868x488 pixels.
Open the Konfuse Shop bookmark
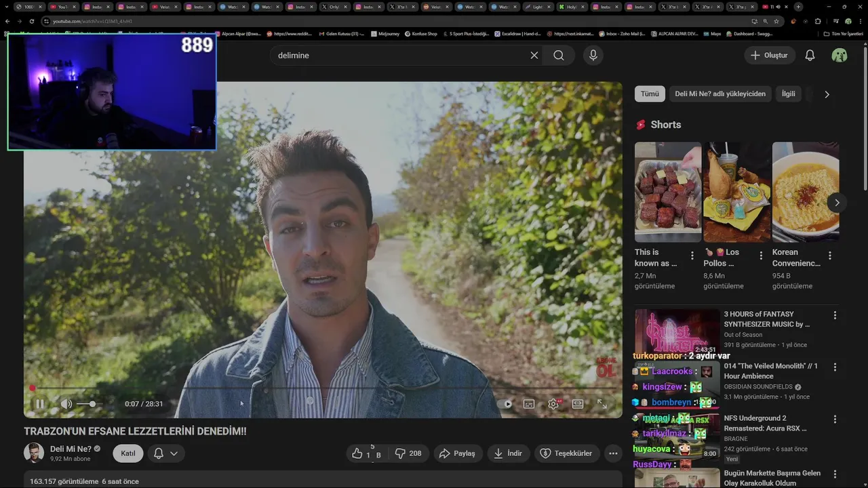tap(420, 33)
